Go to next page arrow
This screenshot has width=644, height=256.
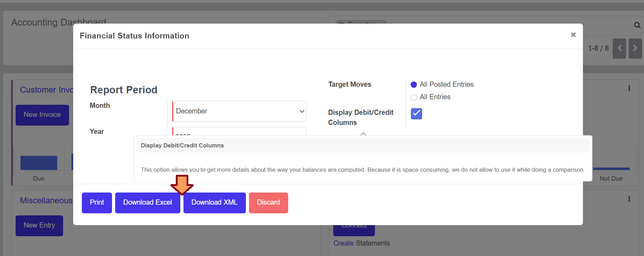(x=635, y=48)
